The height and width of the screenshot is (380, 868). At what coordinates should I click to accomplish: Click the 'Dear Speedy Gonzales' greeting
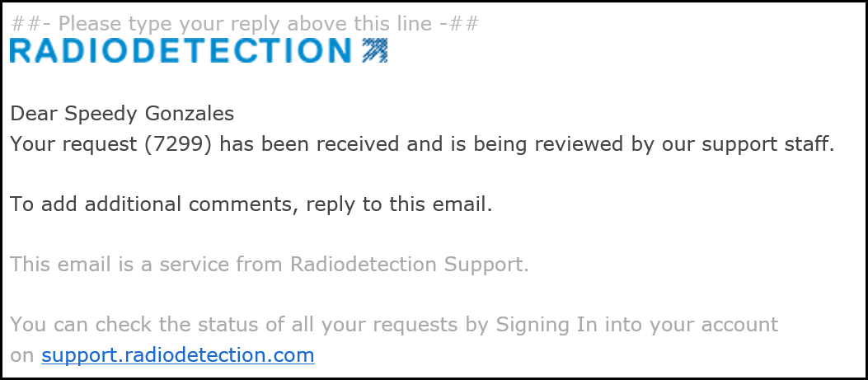point(122,114)
